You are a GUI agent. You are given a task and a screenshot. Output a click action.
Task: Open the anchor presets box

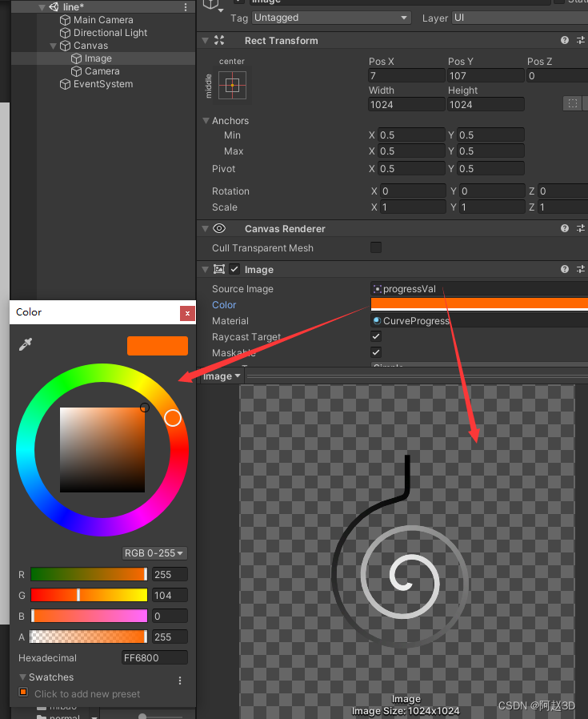pyautogui.click(x=232, y=86)
